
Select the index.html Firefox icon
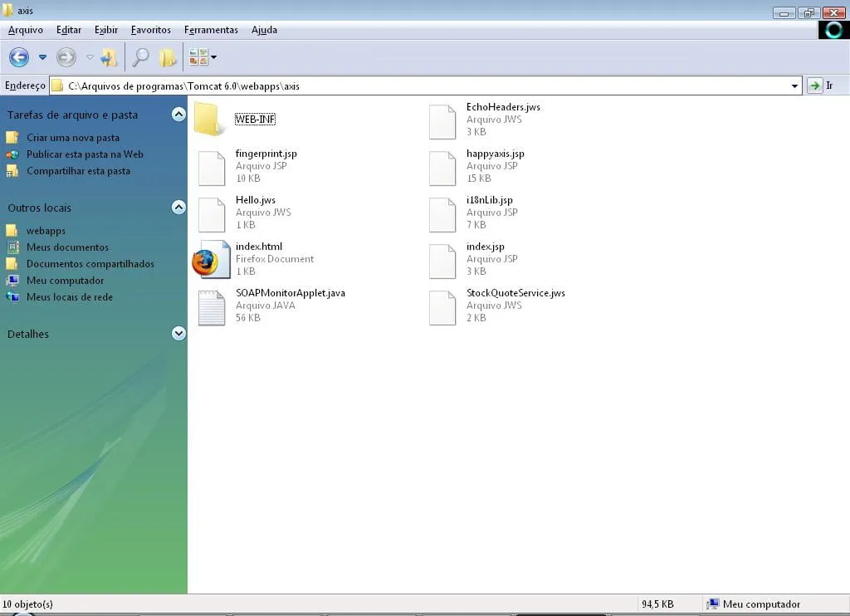[210, 260]
